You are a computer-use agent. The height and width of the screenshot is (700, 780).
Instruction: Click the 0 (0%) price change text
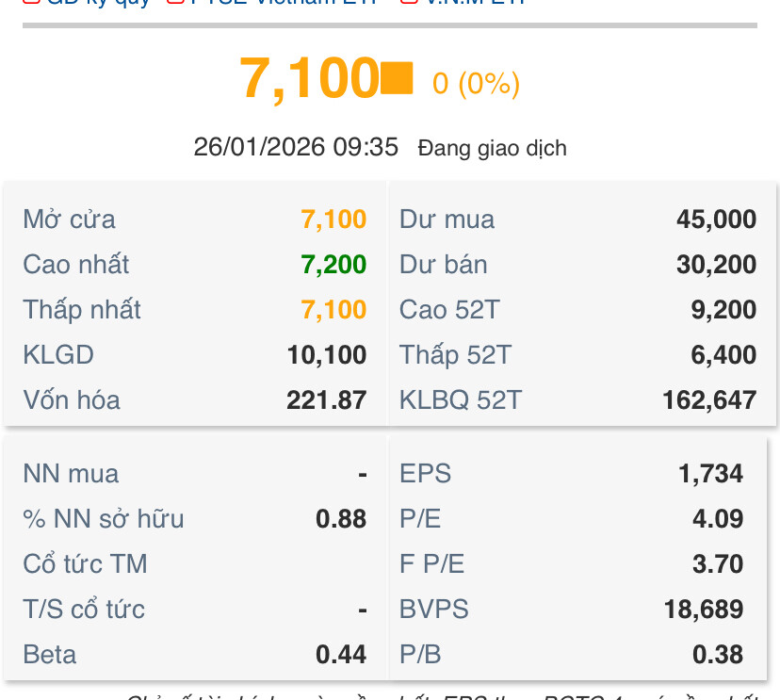coord(476,85)
